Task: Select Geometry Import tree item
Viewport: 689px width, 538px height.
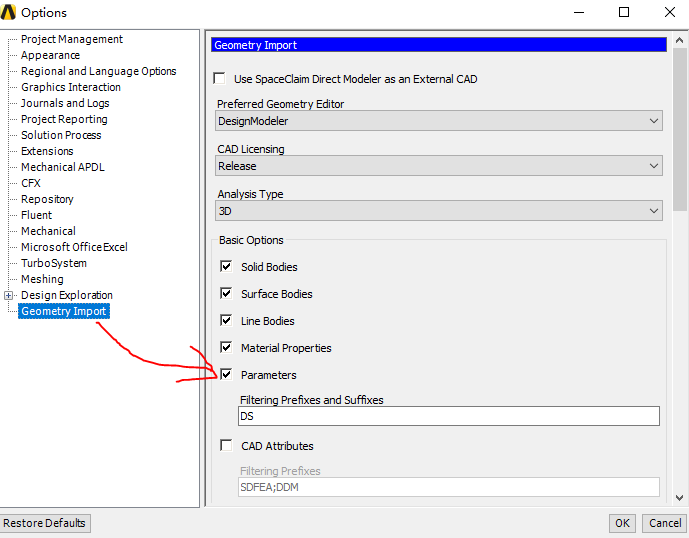Action: (64, 311)
